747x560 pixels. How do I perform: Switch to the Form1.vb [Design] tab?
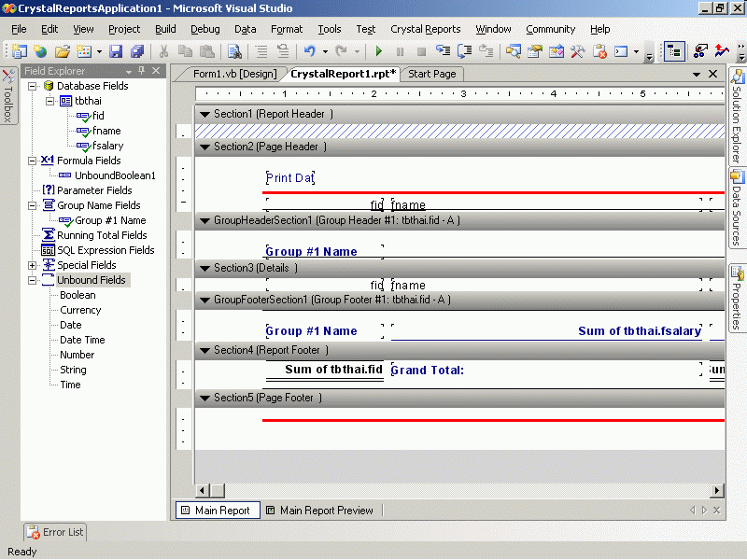pyautogui.click(x=234, y=74)
